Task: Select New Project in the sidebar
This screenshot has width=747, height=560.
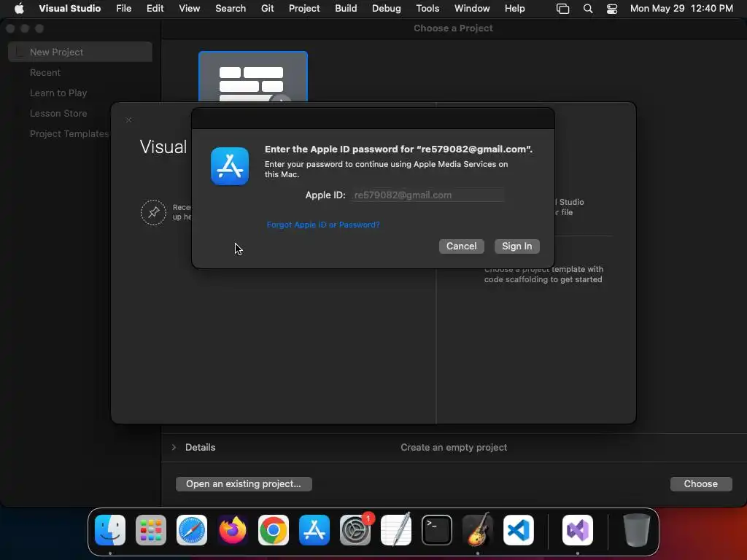Action: (x=80, y=52)
